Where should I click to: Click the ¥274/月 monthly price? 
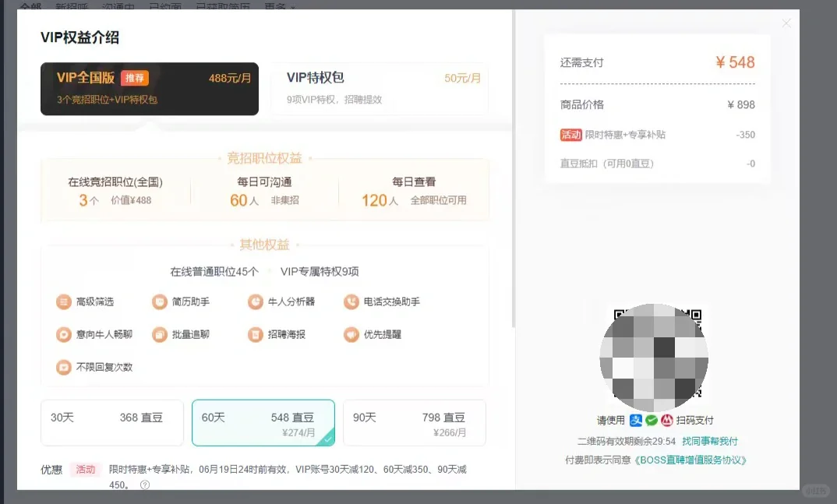[x=298, y=432]
